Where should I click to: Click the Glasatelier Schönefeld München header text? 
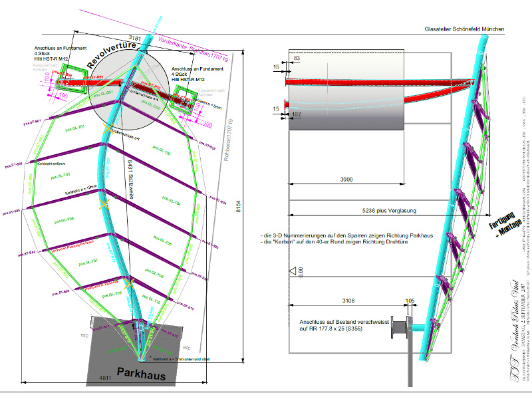coord(464,30)
